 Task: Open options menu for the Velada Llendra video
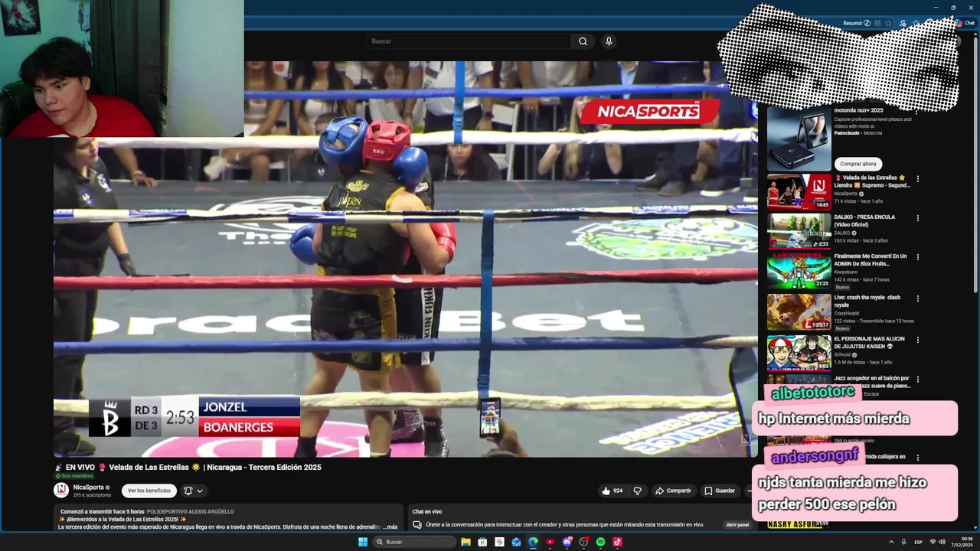(x=918, y=179)
